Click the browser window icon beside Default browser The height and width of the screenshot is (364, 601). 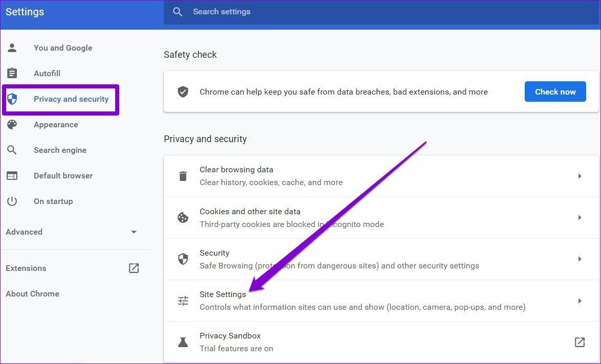tap(12, 176)
